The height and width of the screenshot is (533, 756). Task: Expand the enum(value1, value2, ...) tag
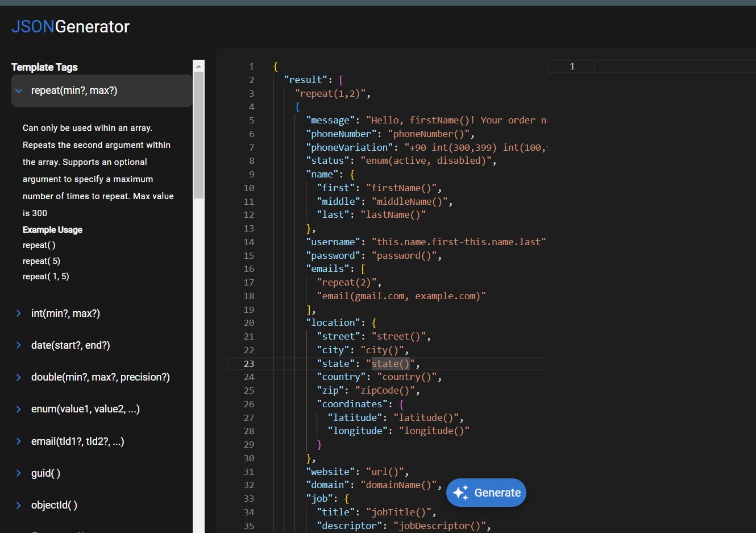point(102,409)
